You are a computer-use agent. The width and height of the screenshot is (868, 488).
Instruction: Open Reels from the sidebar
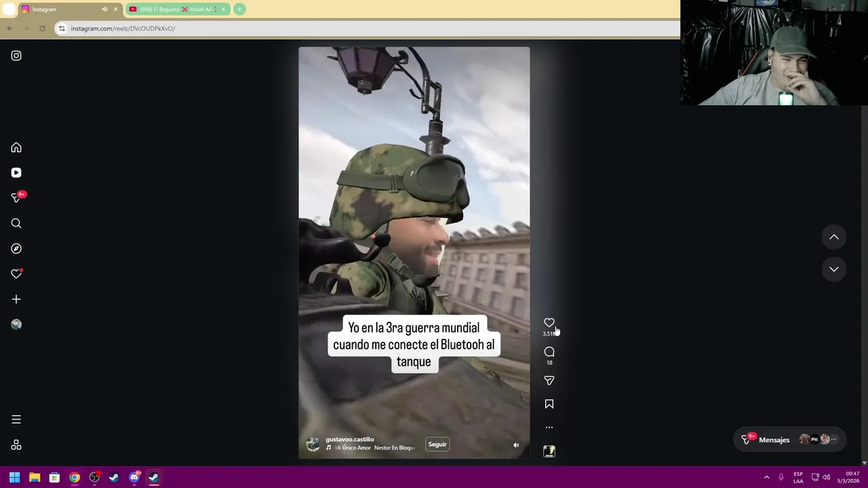click(x=16, y=173)
